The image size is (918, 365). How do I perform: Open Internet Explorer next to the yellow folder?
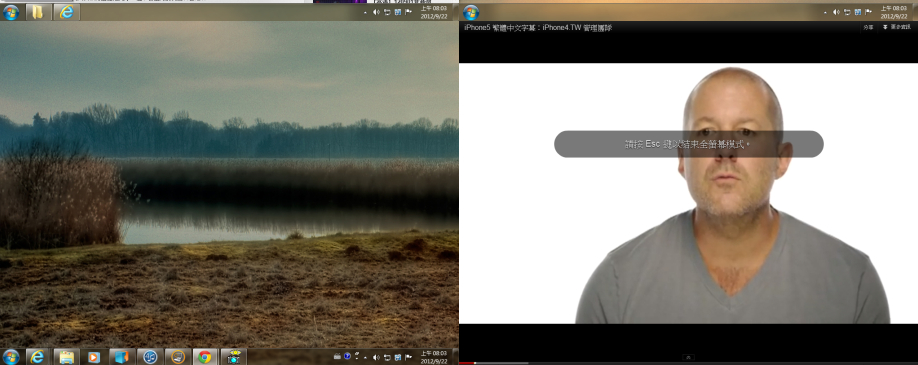click(67, 12)
